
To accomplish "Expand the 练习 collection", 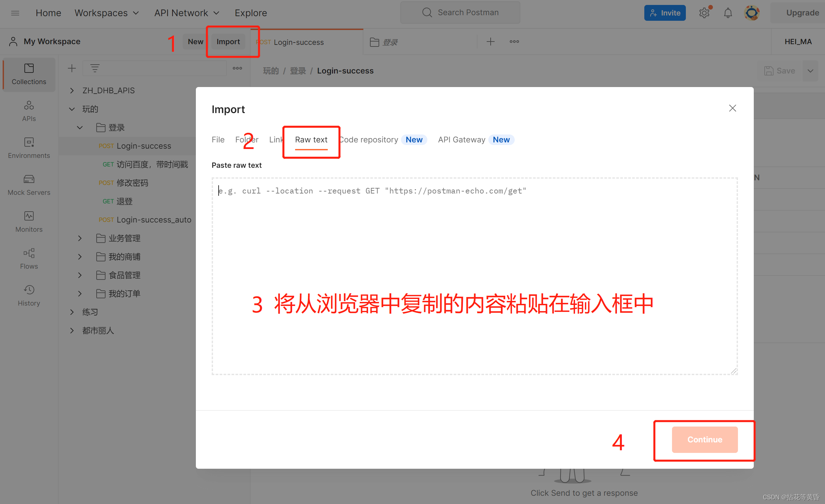I will (x=72, y=312).
